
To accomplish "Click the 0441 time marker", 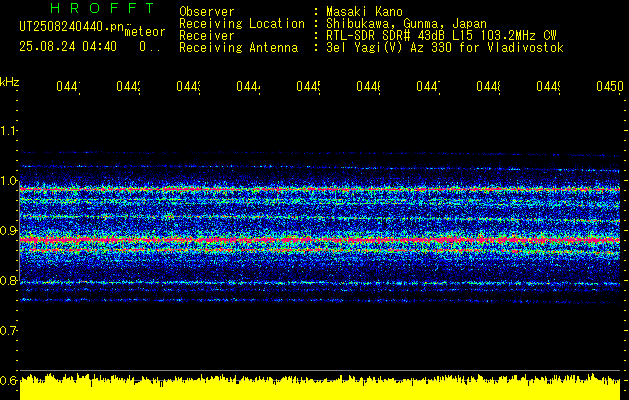I will (68, 86).
